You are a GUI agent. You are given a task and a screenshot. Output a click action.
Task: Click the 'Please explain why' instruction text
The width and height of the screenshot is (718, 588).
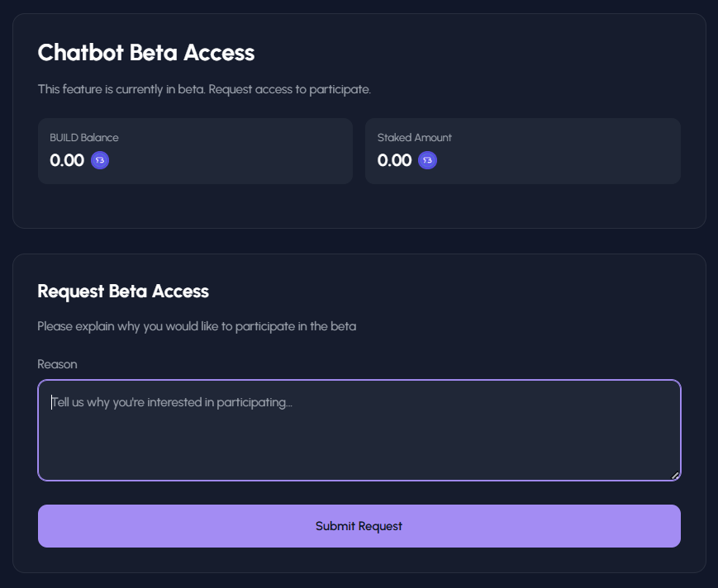point(197,326)
